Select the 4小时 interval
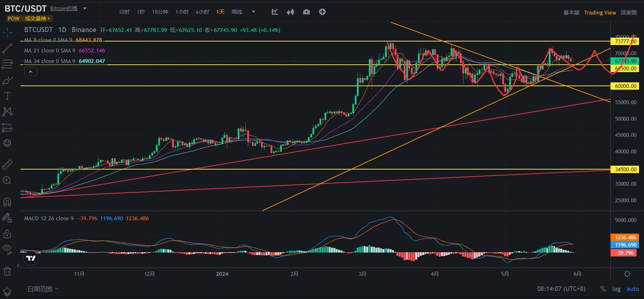Image resolution: width=644 pixels, height=299 pixels. coord(202,12)
